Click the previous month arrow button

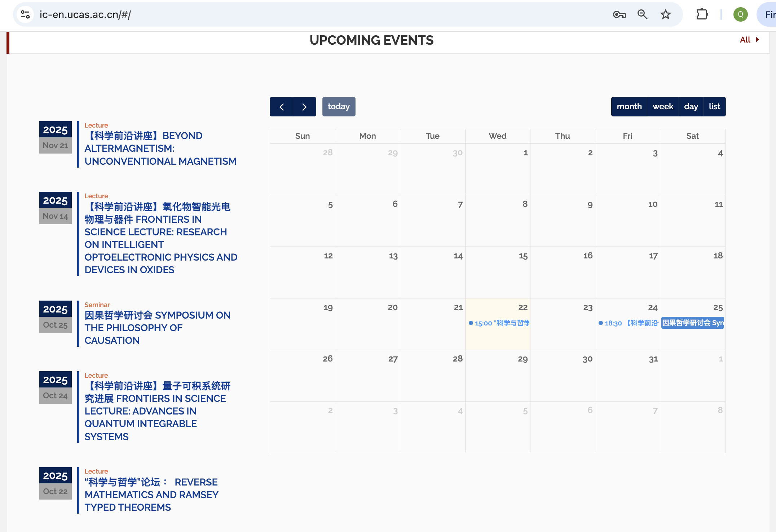[x=281, y=107]
